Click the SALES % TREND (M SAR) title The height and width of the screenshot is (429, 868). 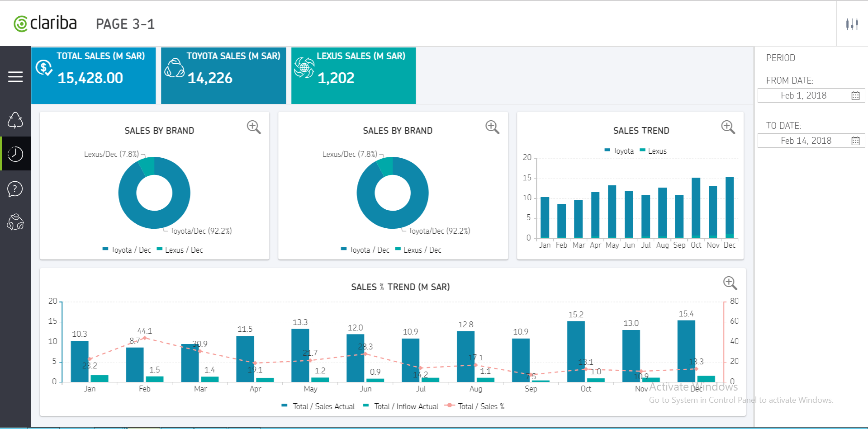[400, 287]
